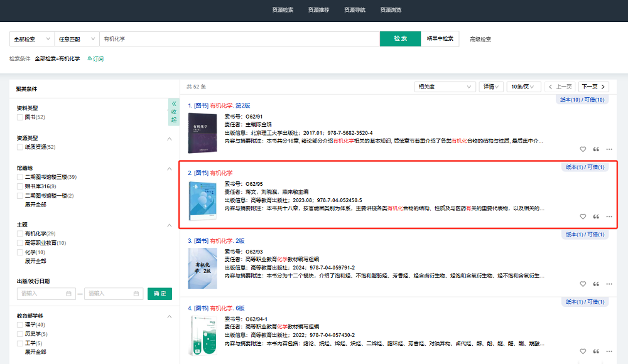Select 二期图书馆楼三楼(39) location checkbox

[x=20, y=177]
